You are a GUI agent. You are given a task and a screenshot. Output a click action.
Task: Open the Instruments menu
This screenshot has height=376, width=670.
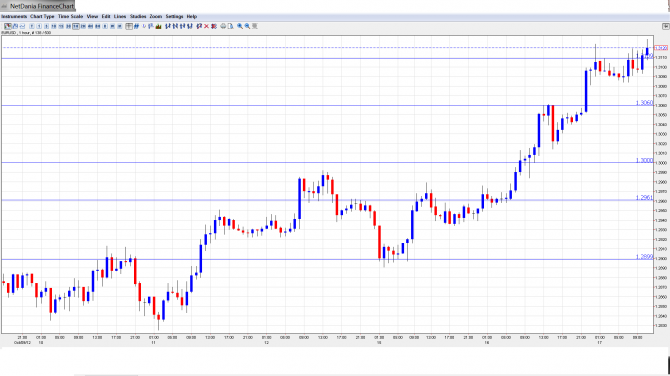[x=14, y=16]
